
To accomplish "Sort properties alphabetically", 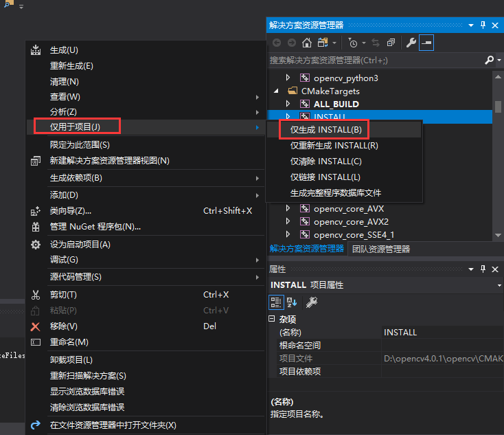I will pyautogui.click(x=292, y=302).
